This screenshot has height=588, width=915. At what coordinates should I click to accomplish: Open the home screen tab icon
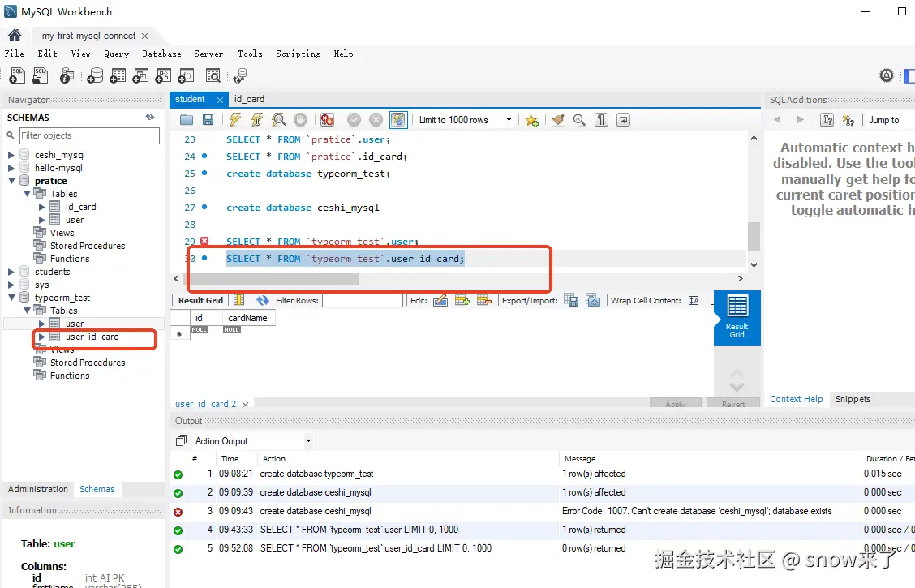(15, 35)
